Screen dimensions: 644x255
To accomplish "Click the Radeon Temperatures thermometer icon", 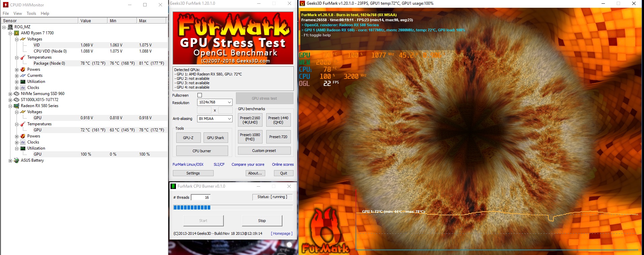I will coord(23,124).
